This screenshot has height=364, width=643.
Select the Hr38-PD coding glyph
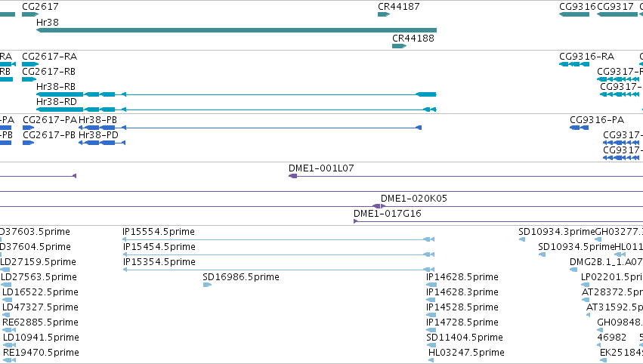(x=102, y=143)
